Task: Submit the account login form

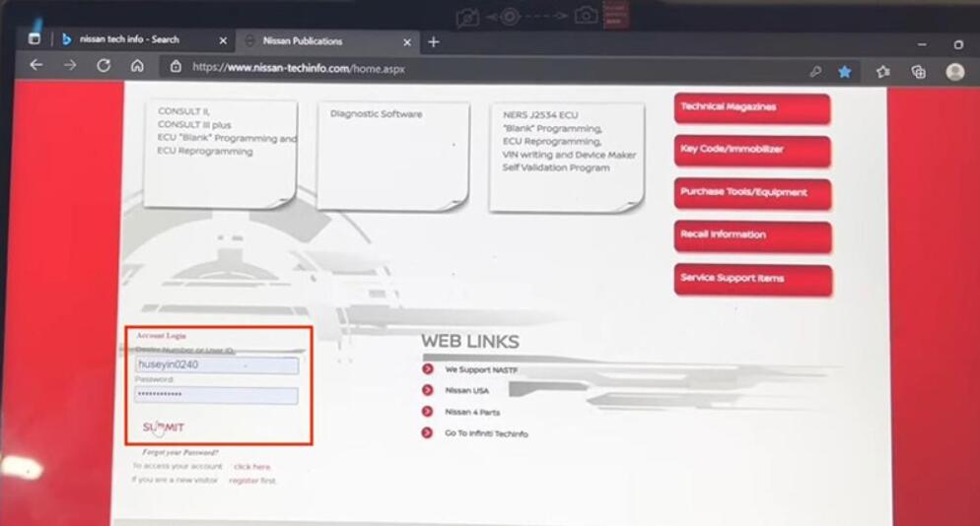Action: [x=164, y=427]
